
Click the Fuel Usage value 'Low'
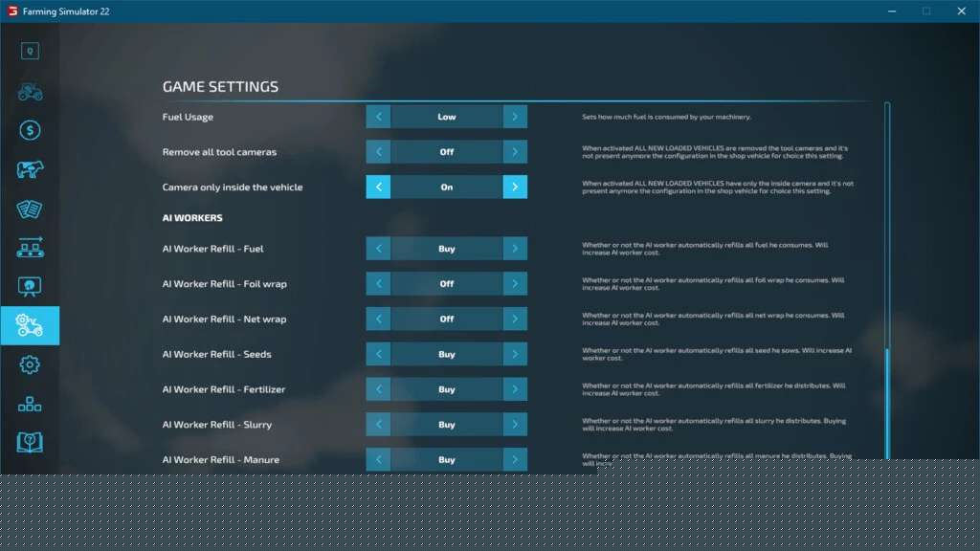tap(447, 117)
